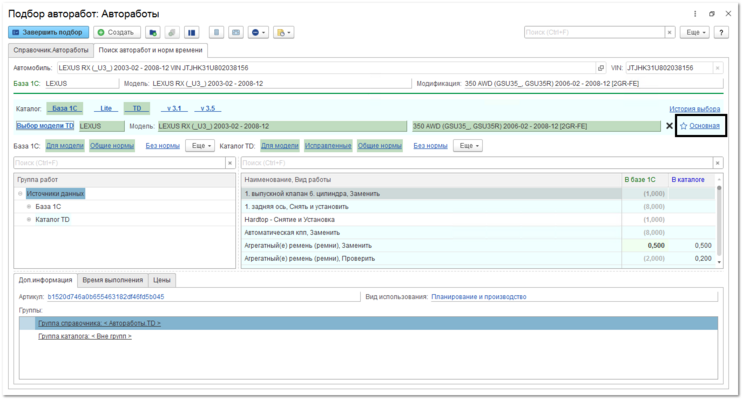
Task: Clear the VIN field with x
Action: (717, 68)
